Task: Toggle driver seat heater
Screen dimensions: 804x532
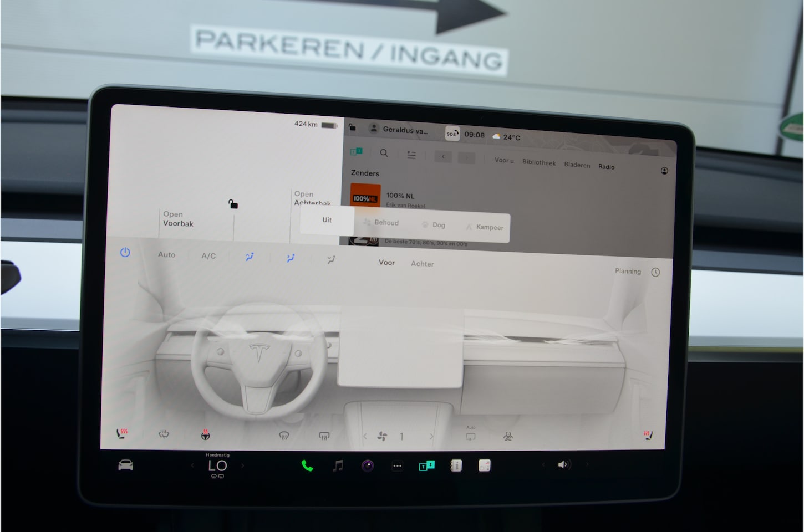Action: [x=122, y=433]
